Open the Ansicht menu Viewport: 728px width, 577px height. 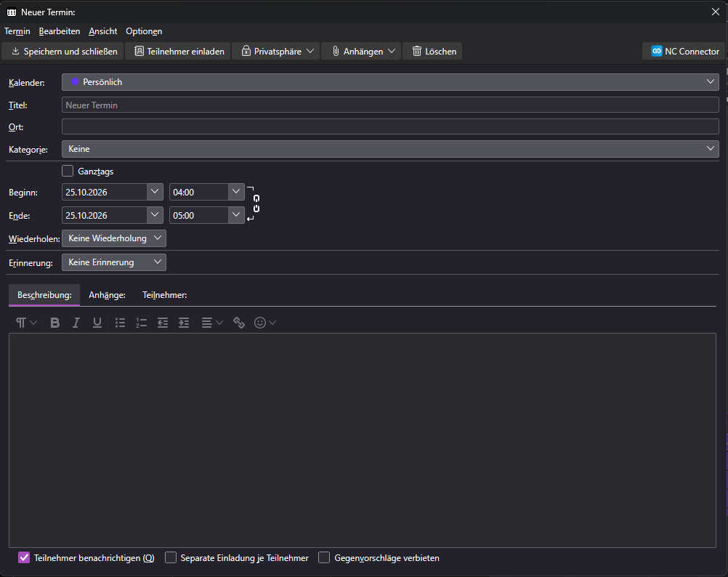tap(103, 31)
